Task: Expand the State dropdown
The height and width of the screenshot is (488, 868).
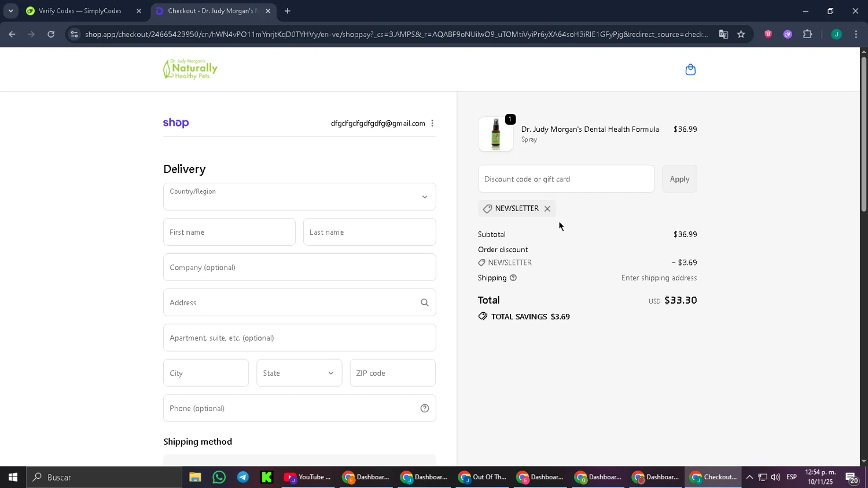Action: click(299, 373)
